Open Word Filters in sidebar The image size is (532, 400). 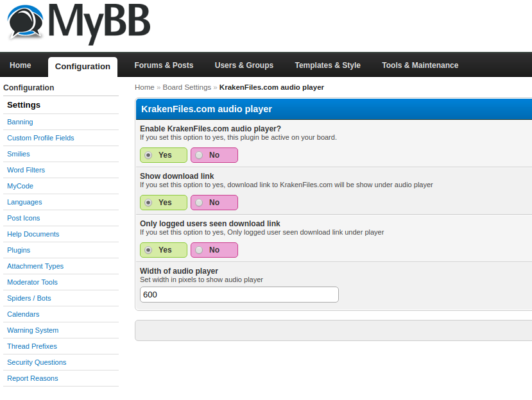coord(26,170)
